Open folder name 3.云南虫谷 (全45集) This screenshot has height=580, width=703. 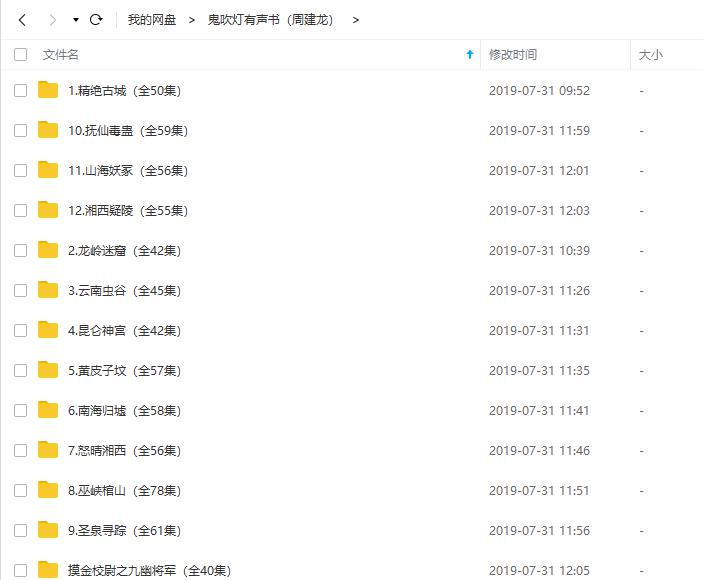(x=125, y=290)
